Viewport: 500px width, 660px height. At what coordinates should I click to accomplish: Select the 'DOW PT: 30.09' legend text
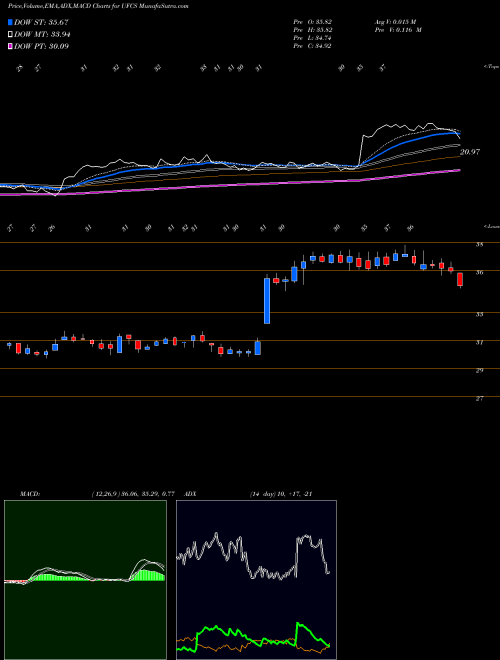[x=42, y=46]
